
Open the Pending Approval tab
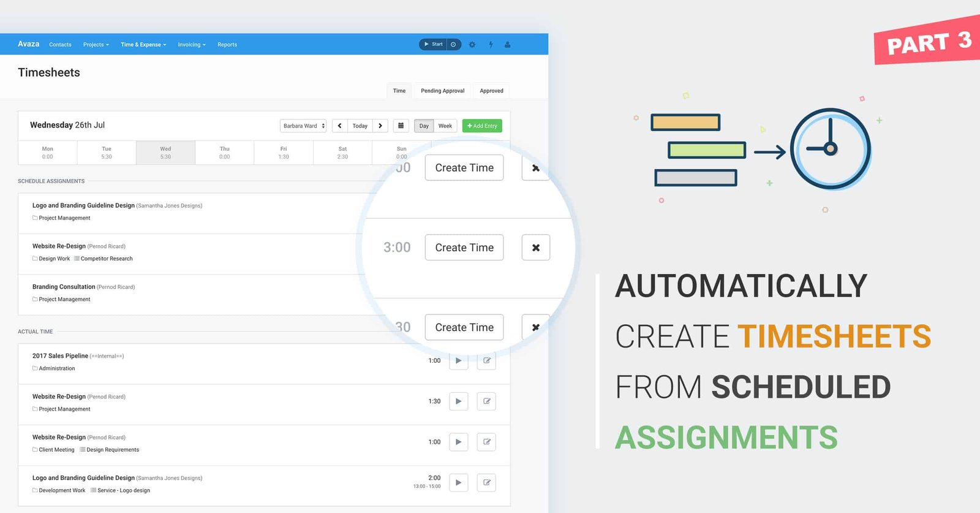[442, 91]
